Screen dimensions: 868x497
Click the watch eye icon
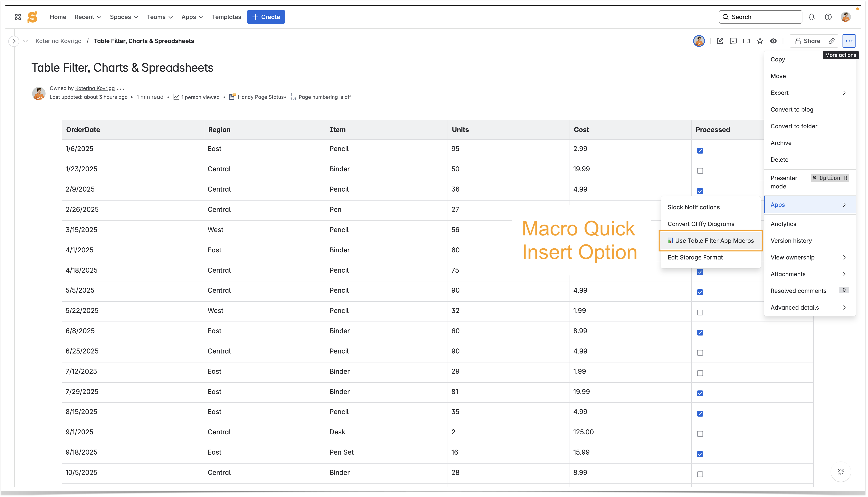click(x=773, y=41)
